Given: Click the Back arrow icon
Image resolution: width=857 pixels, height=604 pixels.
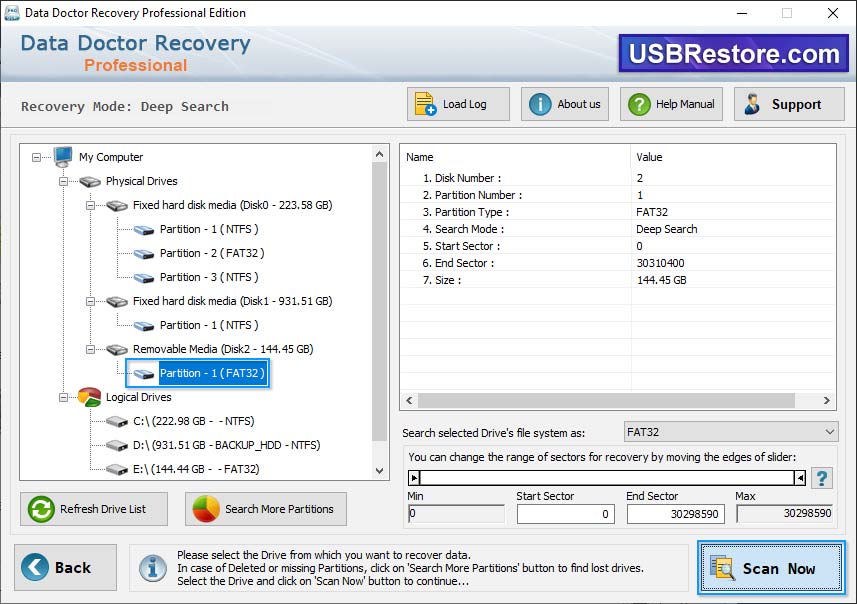Looking at the screenshot, I should tap(34, 567).
